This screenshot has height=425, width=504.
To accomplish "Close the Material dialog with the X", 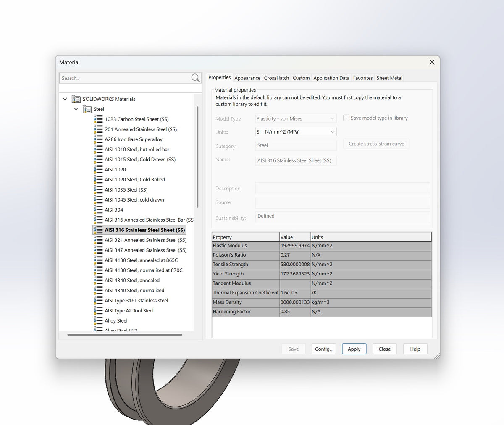I will tap(432, 62).
